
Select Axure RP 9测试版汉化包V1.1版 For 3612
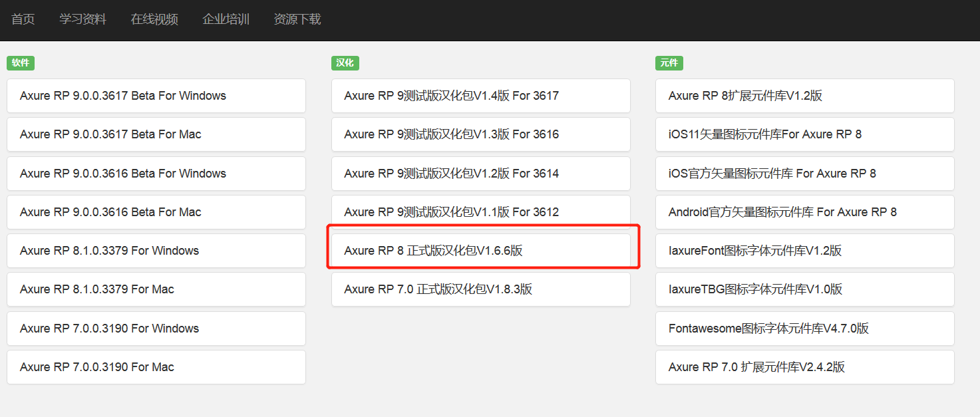[x=481, y=212]
